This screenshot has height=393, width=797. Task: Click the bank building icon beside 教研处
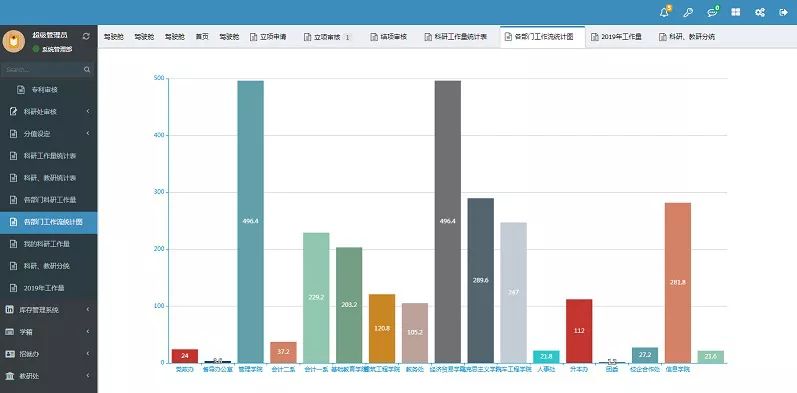coord(10,376)
